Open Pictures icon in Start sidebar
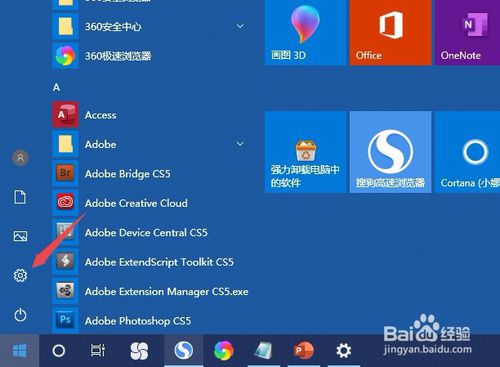Viewport: 500px width, 367px height. pos(20,236)
